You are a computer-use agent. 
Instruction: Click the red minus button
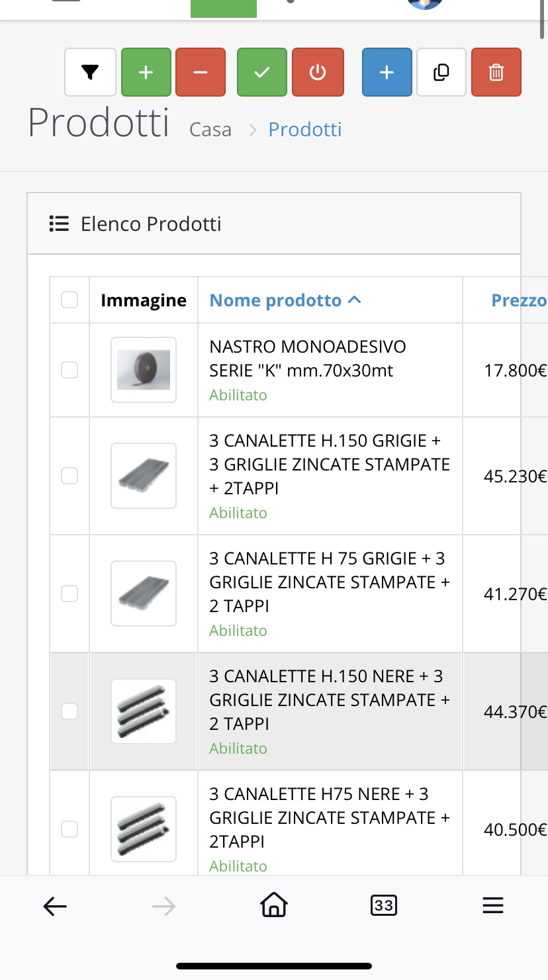tap(201, 72)
